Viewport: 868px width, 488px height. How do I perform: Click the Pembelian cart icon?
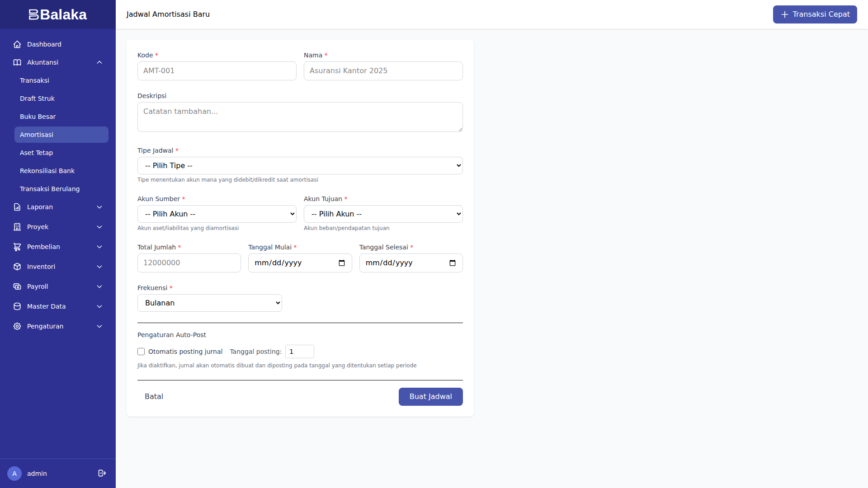[17, 247]
